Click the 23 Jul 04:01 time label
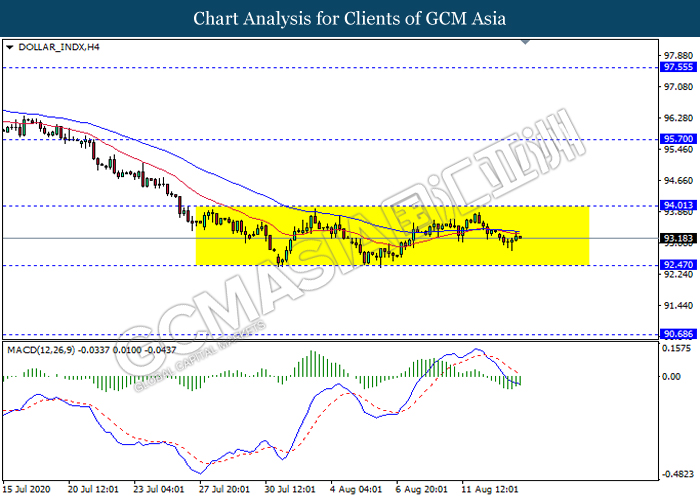The width and height of the screenshot is (700, 500). tap(159, 489)
